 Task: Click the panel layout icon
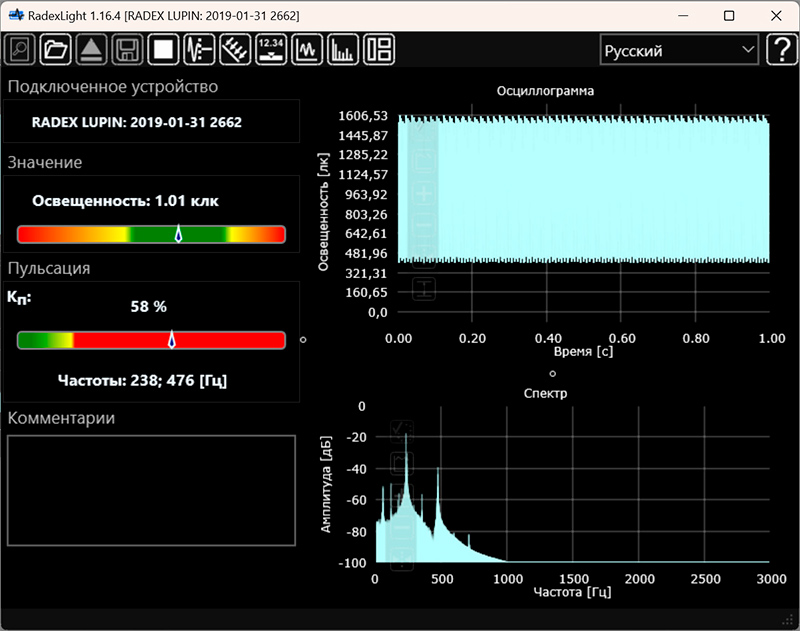tap(379, 49)
